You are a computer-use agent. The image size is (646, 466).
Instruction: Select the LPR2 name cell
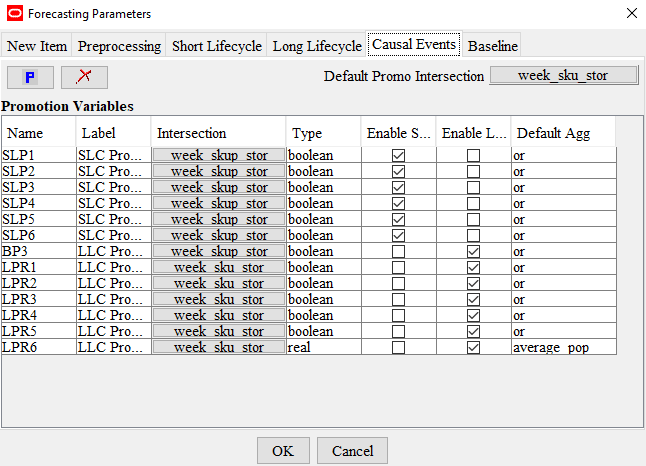tap(39, 283)
